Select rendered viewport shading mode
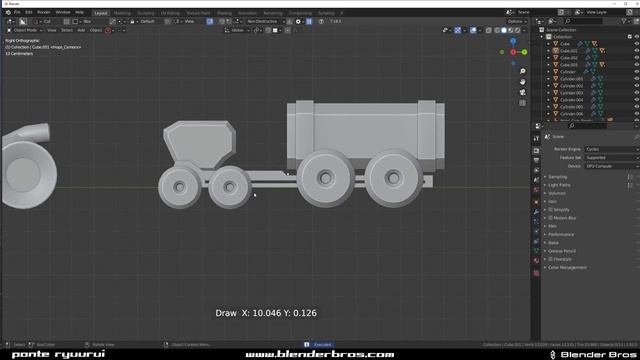 click(518, 30)
